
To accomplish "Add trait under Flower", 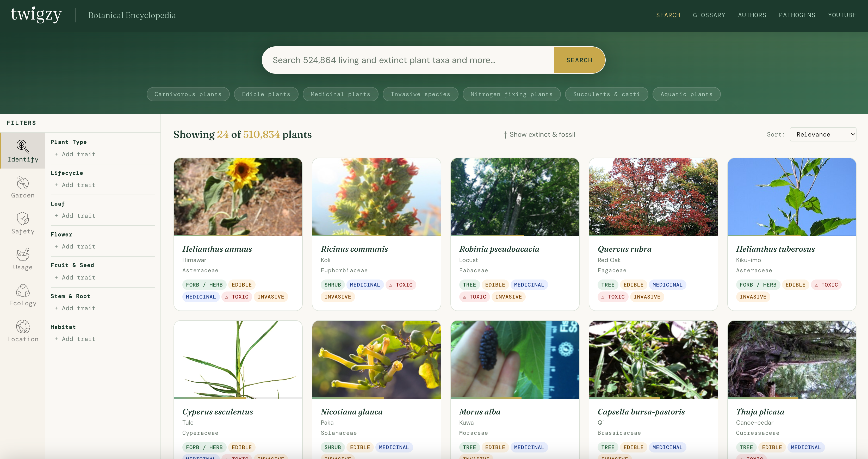I will click(x=75, y=247).
